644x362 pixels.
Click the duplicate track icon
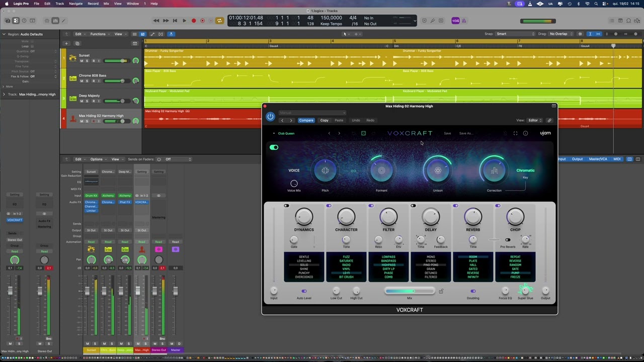pos(77,44)
